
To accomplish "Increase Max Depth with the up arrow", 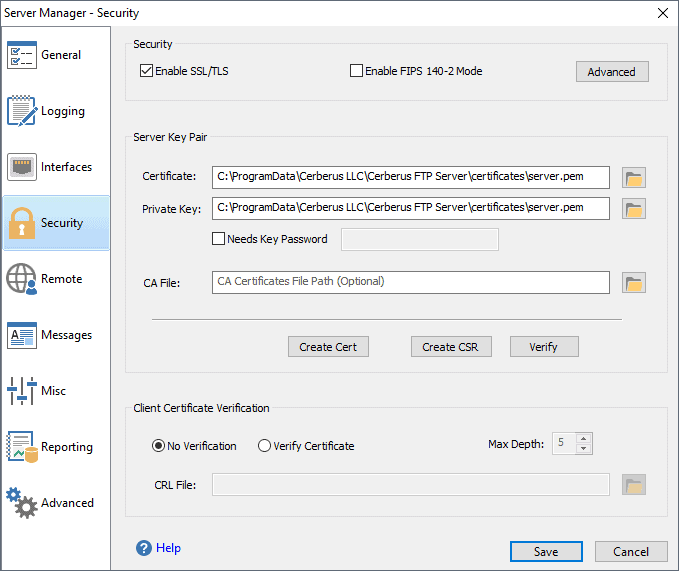I will [x=583, y=439].
